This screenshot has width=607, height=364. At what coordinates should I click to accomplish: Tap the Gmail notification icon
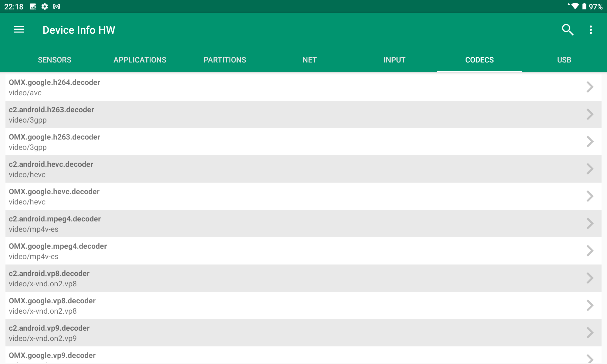(56, 6)
